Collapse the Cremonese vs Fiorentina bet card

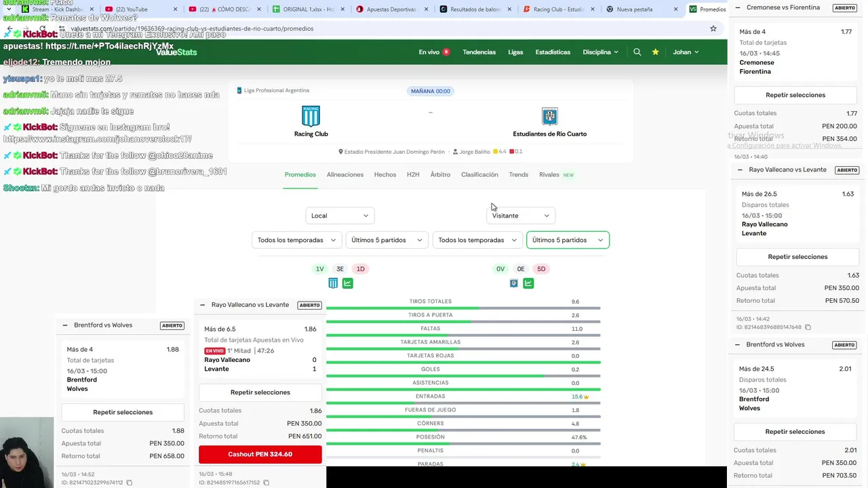pyautogui.click(x=738, y=7)
